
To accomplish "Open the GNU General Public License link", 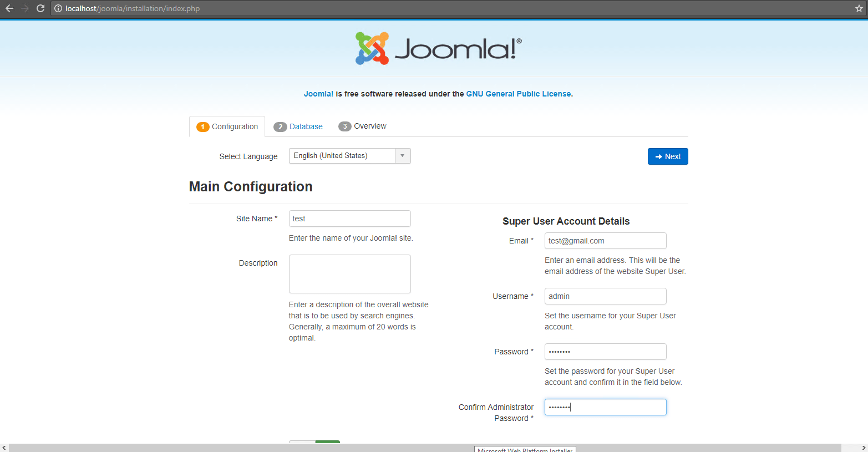I will coord(519,94).
